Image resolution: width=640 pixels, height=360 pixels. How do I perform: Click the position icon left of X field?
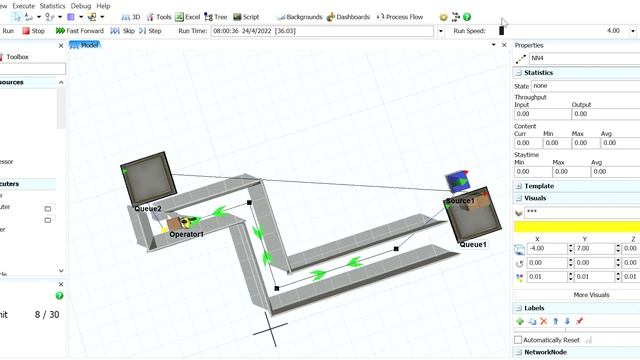point(520,249)
